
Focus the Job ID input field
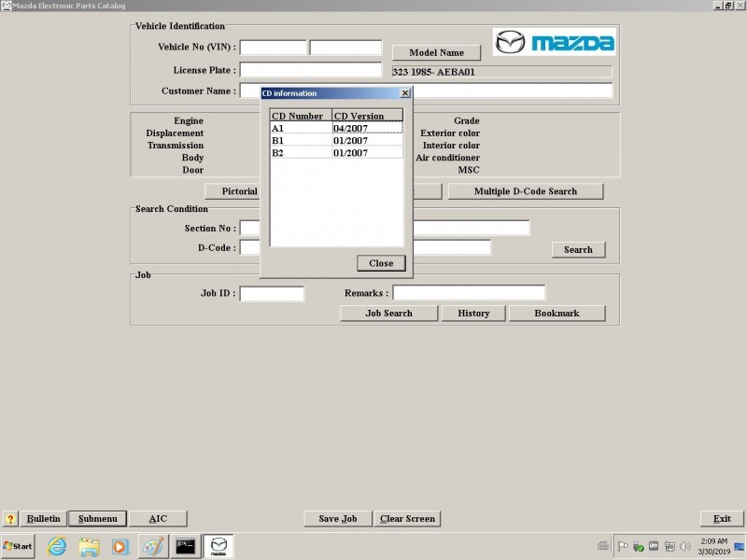coord(272,293)
